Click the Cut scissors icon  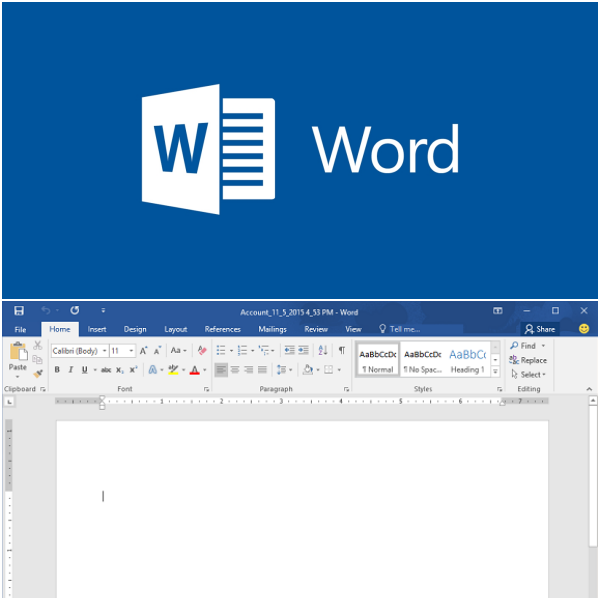[x=38, y=346]
